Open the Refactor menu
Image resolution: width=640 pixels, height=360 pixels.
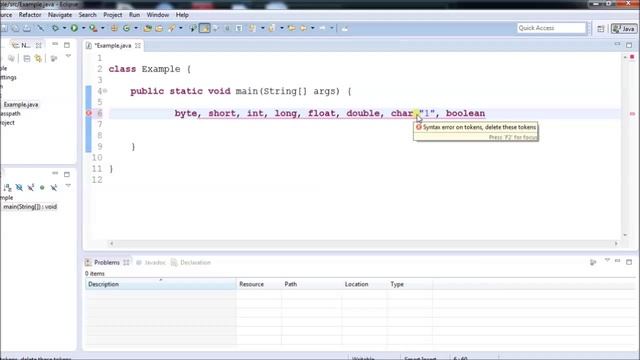30,15
